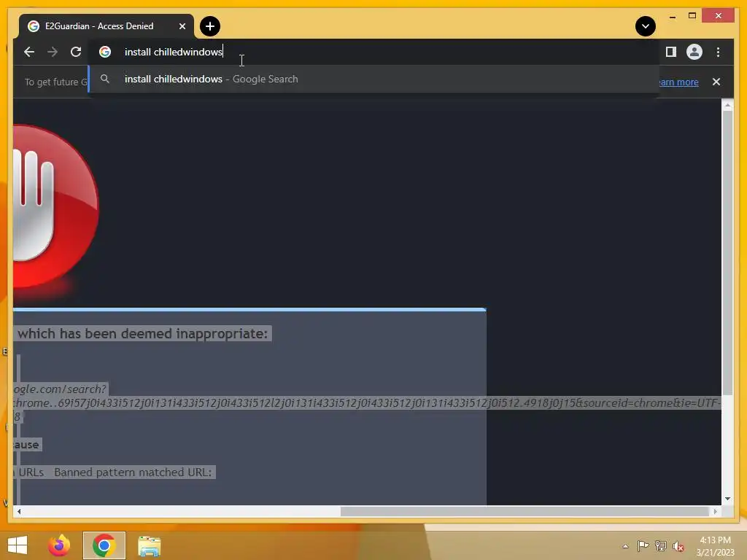Dismiss the infobar with X button
The width and height of the screenshot is (747, 560).
716,82
